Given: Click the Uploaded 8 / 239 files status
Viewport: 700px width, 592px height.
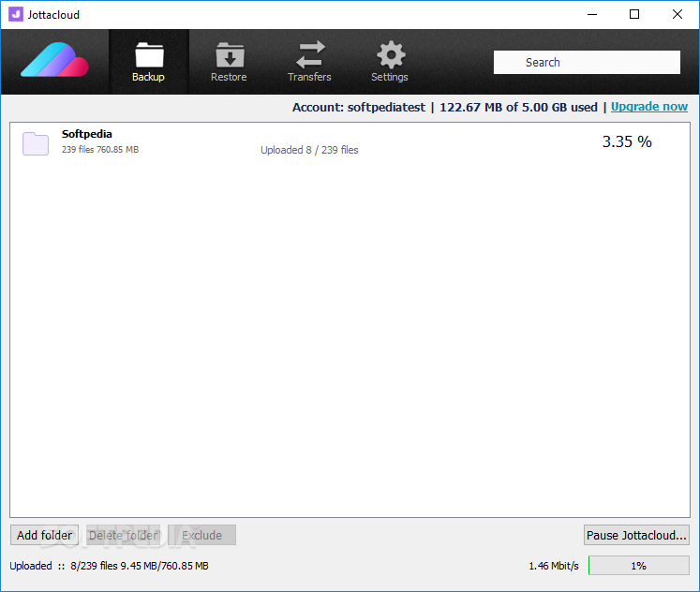Looking at the screenshot, I should click(x=309, y=150).
